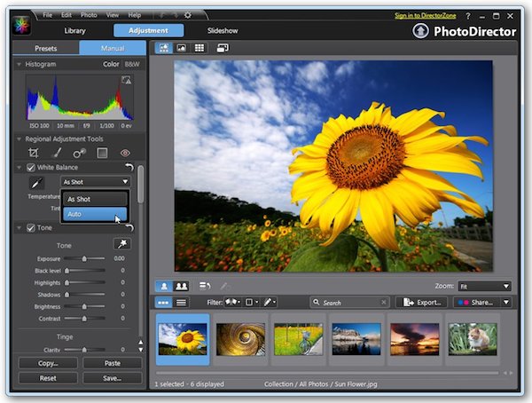Collapse the Histogram section
Viewport: 532px width, 403px height.
(20, 65)
